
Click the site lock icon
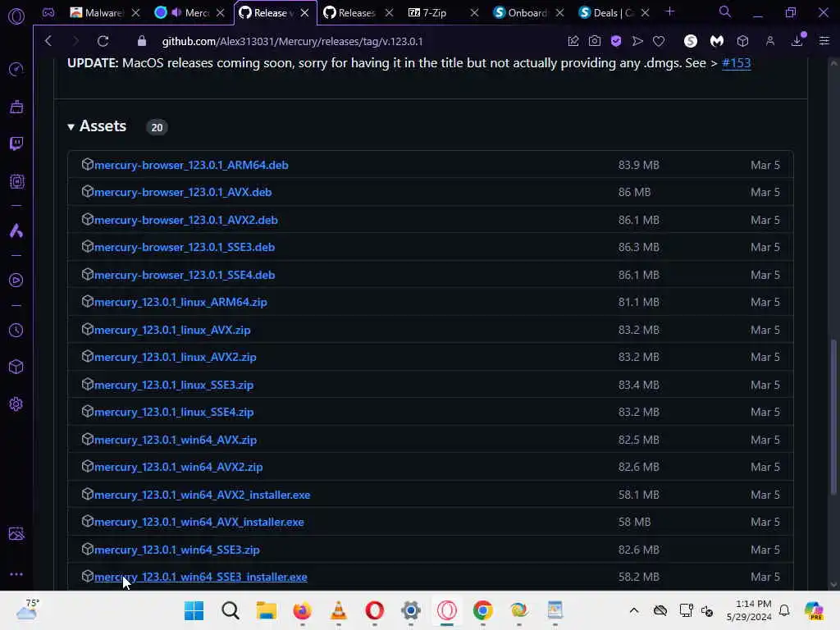(x=142, y=41)
